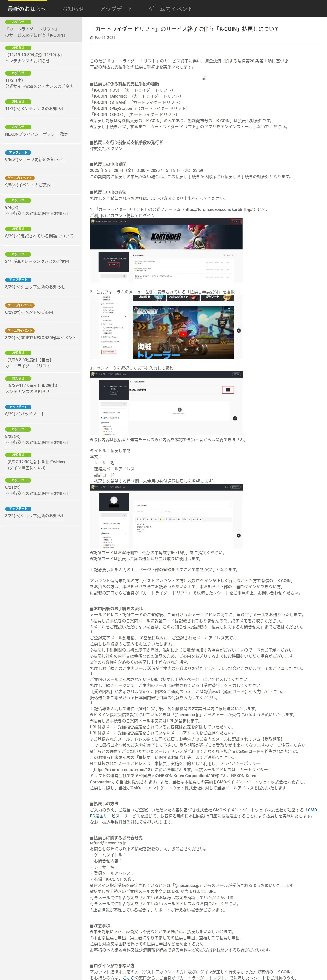Click the ■払戻しの申出期間 heading
Viewport: 327px width, 980px height.
click(108, 164)
